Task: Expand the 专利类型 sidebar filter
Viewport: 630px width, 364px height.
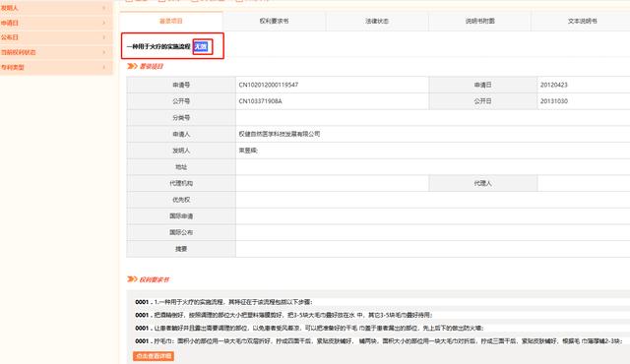Action: (x=56, y=67)
